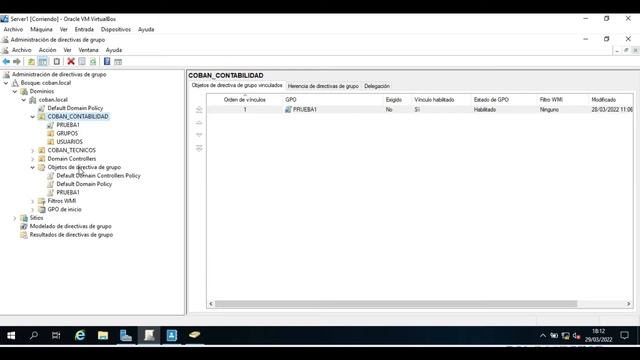Select the GRUPOS organizational unit
The width and height of the screenshot is (640, 360).
click(x=67, y=133)
